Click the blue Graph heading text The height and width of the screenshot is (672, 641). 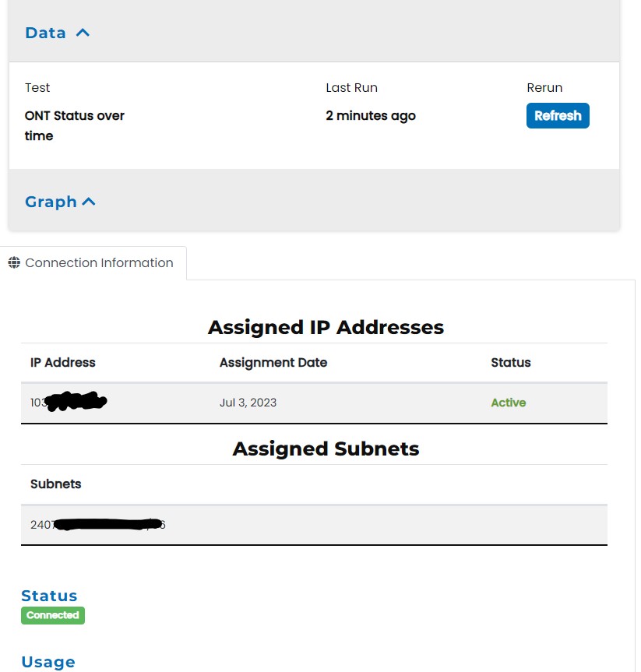click(51, 202)
